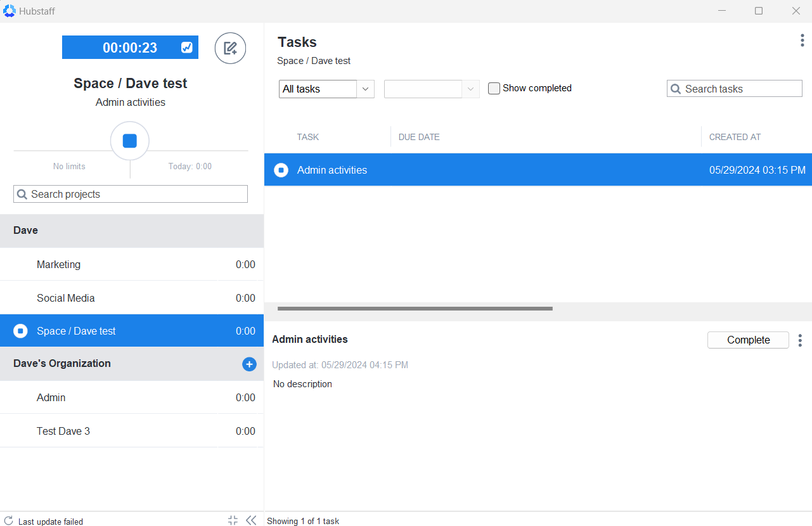Click the 00:00:23 timer display
The height and width of the screenshot is (526, 812).
(x=130, y=48)
